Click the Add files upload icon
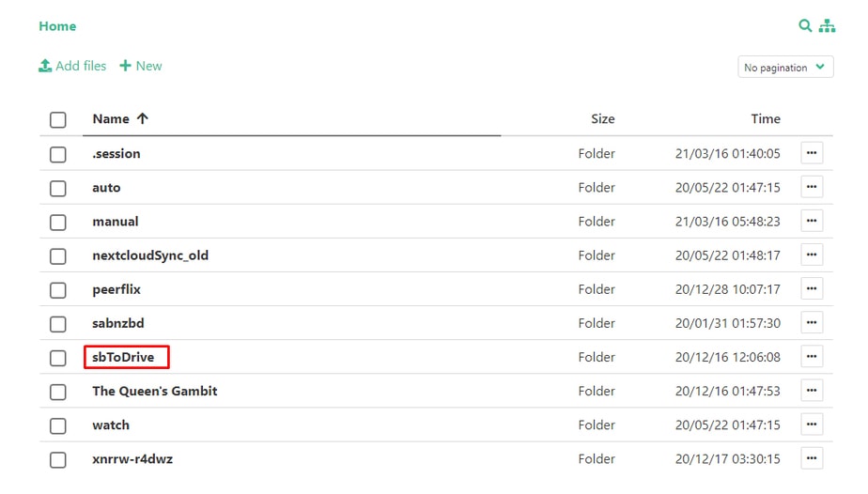This screenshot has height=494, width=868. tap(45, 66)
